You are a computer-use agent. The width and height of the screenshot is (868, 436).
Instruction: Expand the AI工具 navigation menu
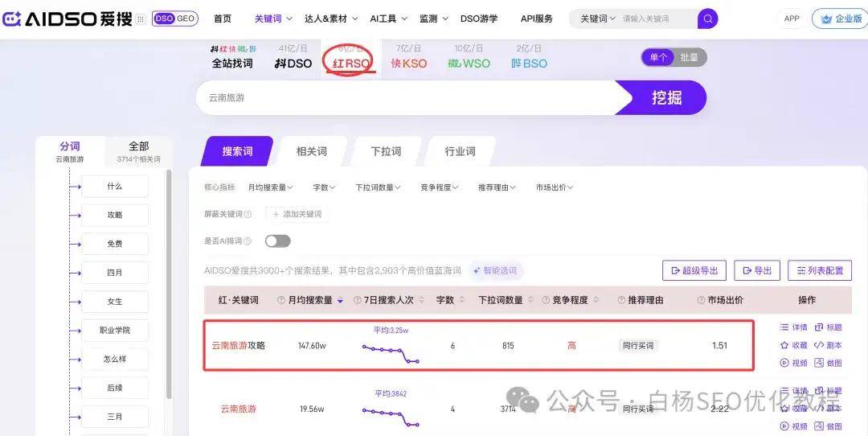[389, 19]
